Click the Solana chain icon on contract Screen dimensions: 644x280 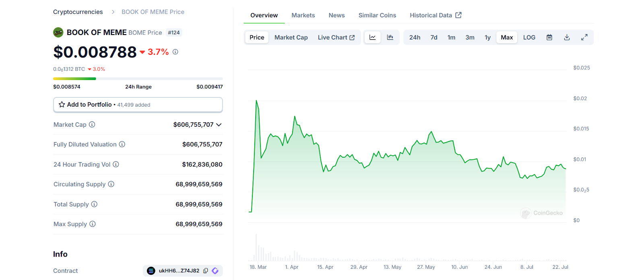151,271
